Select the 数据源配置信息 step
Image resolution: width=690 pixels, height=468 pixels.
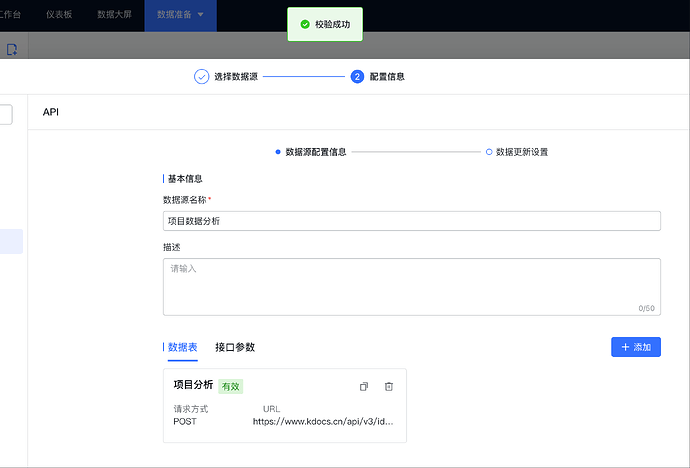[311, 152]
